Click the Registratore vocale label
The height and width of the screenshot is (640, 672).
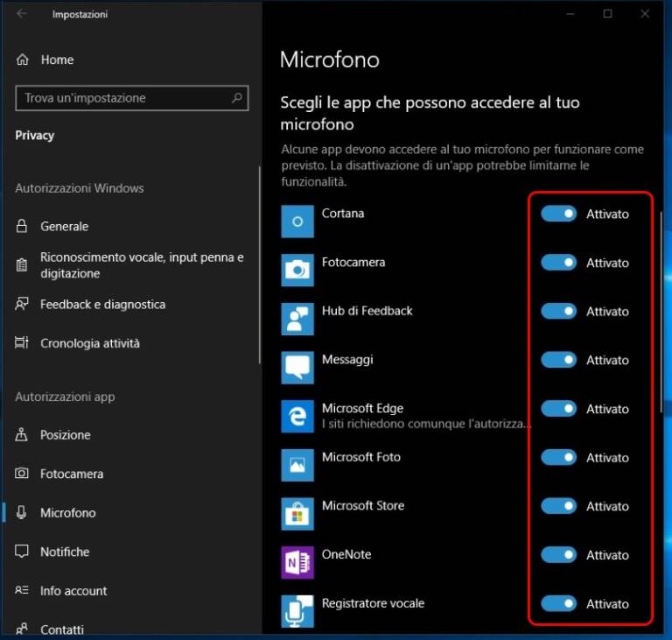[373, 603]
